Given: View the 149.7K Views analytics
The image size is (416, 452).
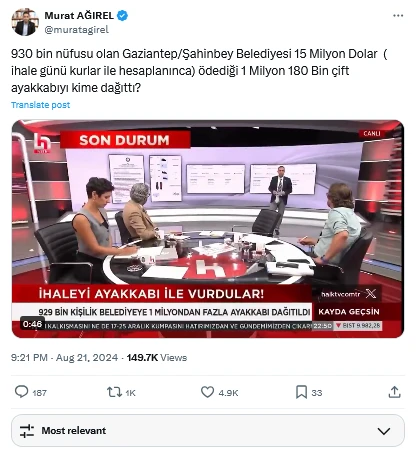Looking at the screenshot, I should [157, 358].
